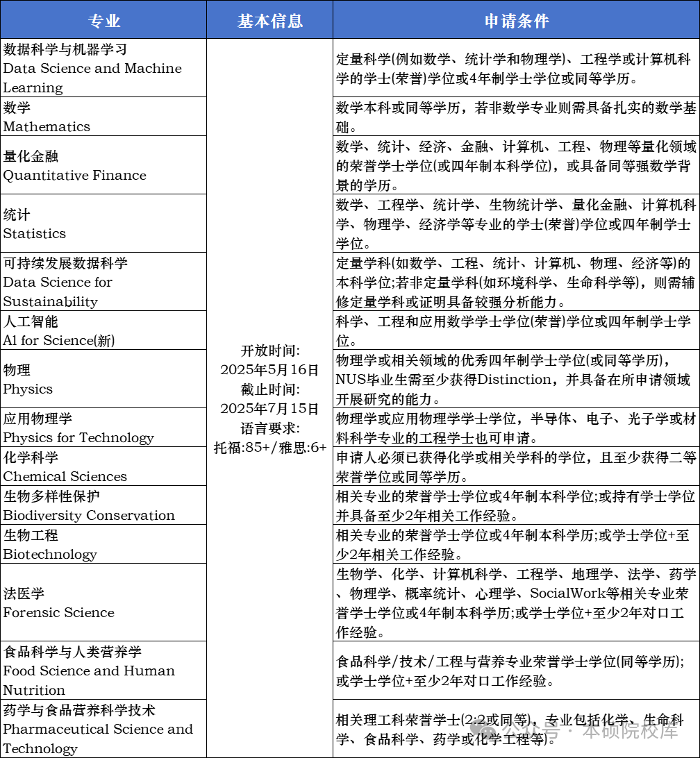Select the Data Science for Sustainability cell
Viewport: 700px width, 758px height.
point(103,282)
